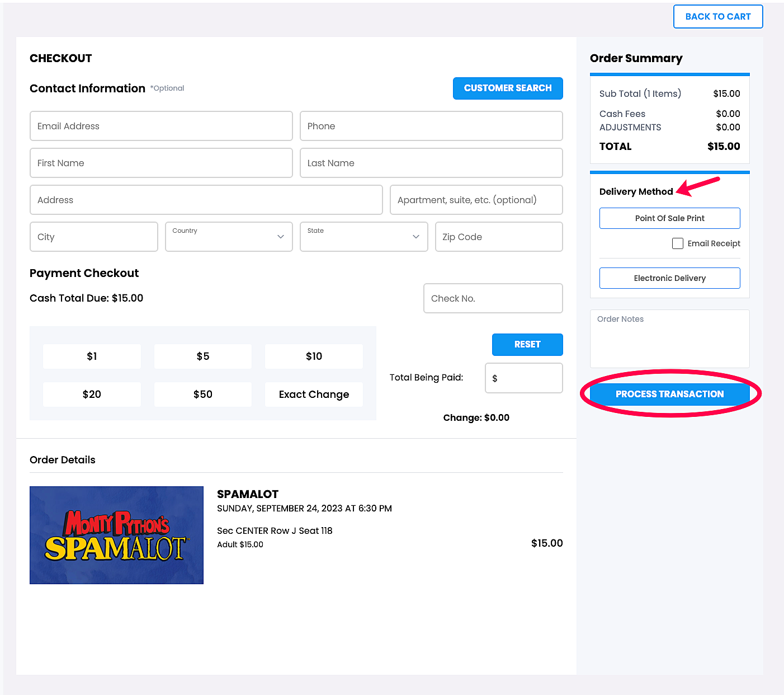784x695 pixels.
Task: Click the Total Being Paid field
Action: [524, 378]
